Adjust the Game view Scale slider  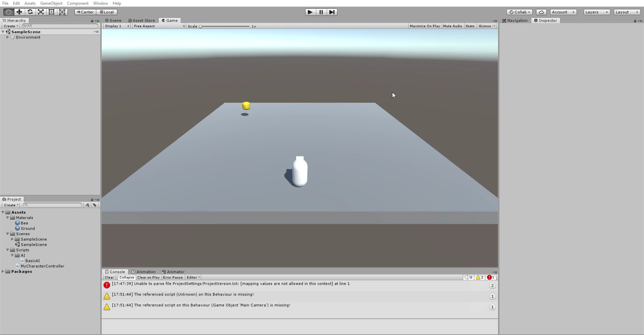(200, 26)
